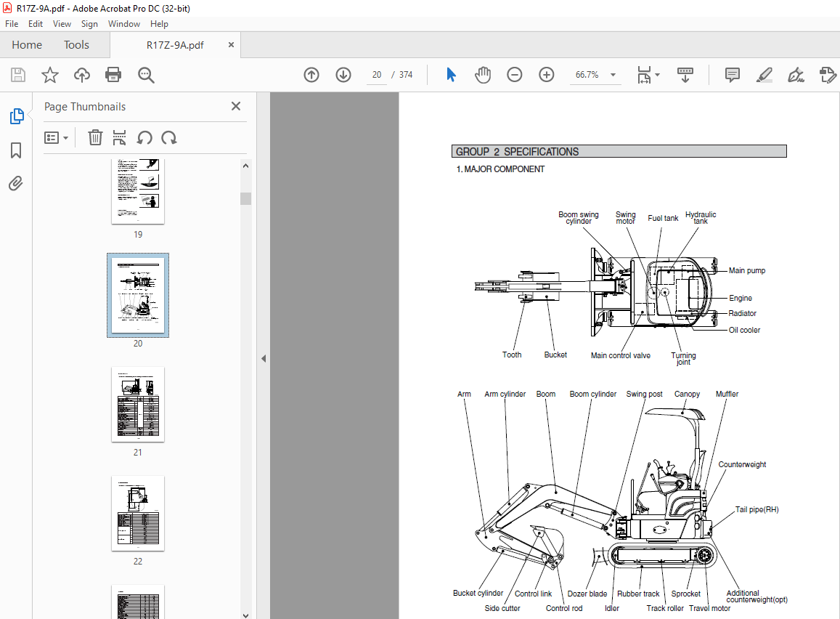Screen dimensions: 840x619
Task: Click the 'Rubber track' label
Action: [x=638, y=594]
